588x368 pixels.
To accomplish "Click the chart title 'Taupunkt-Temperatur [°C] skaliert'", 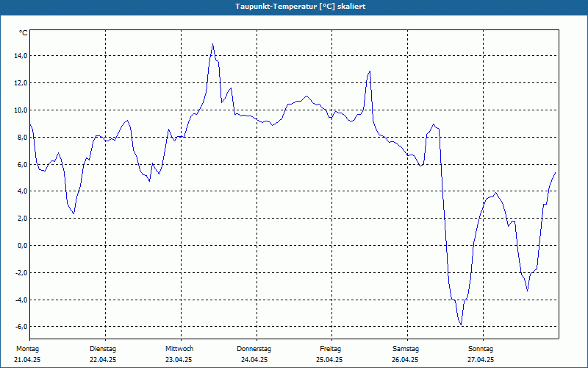I will tap(301, 7).
